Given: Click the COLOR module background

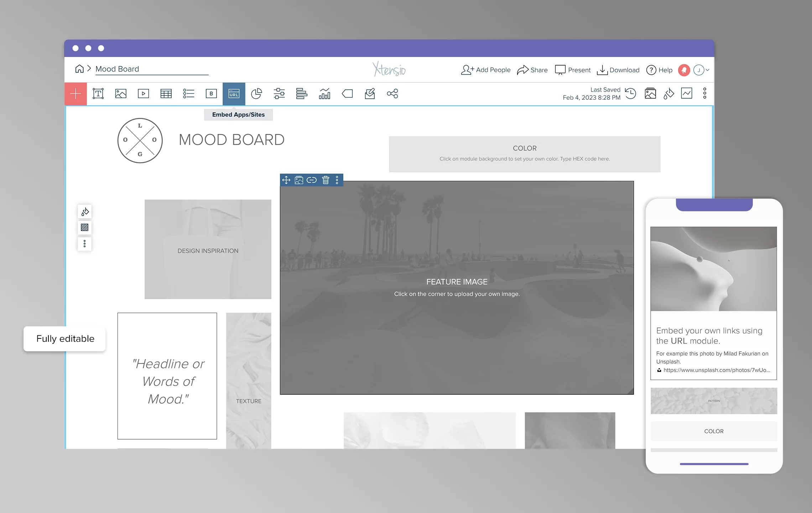Looking at the screenshot, I should click(x=524, y=154).
